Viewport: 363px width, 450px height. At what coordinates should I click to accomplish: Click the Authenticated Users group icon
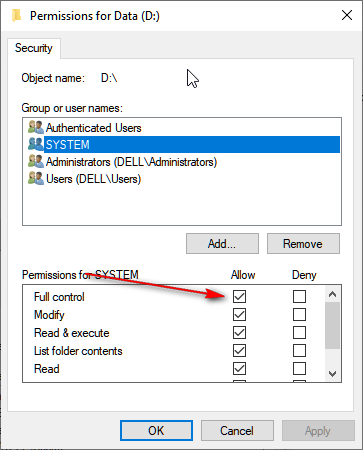tap(36, 127)
